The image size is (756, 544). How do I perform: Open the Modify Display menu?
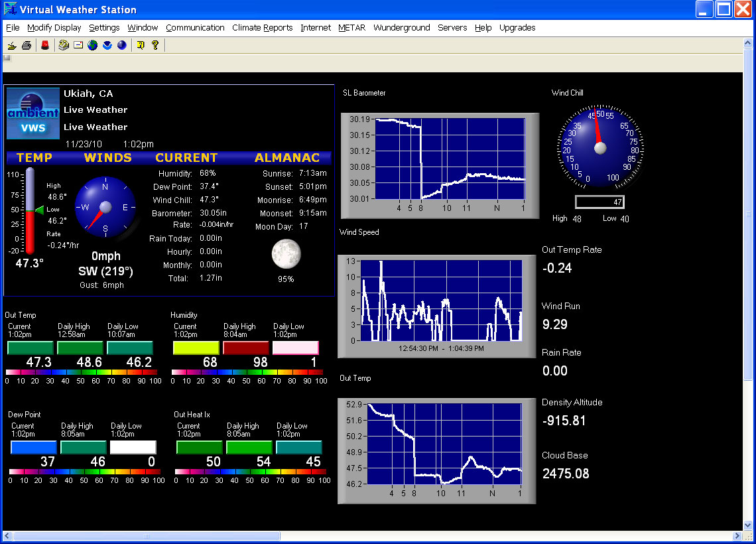(54, 28)
